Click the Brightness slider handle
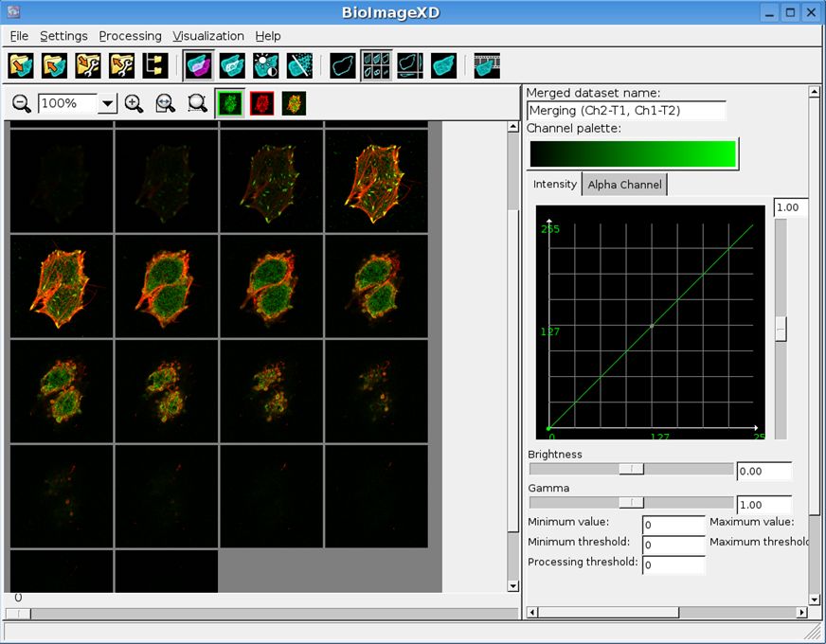 (x=631, y=469)
